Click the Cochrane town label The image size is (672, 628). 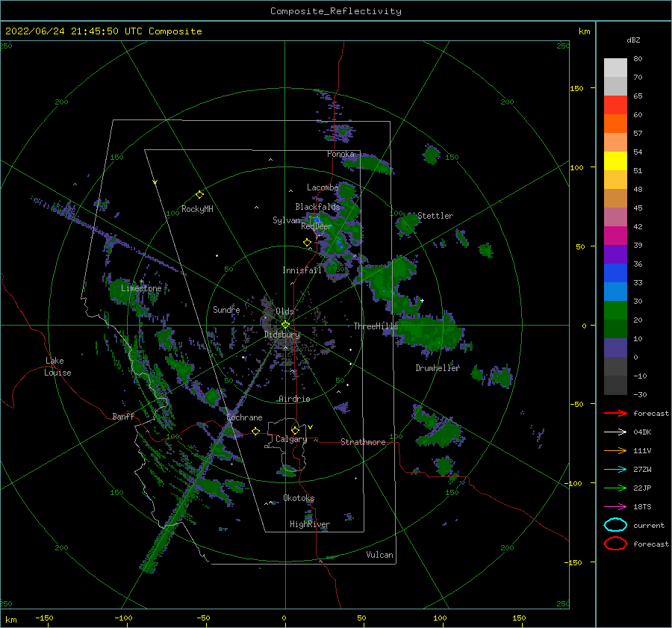[x=244, y=417]
